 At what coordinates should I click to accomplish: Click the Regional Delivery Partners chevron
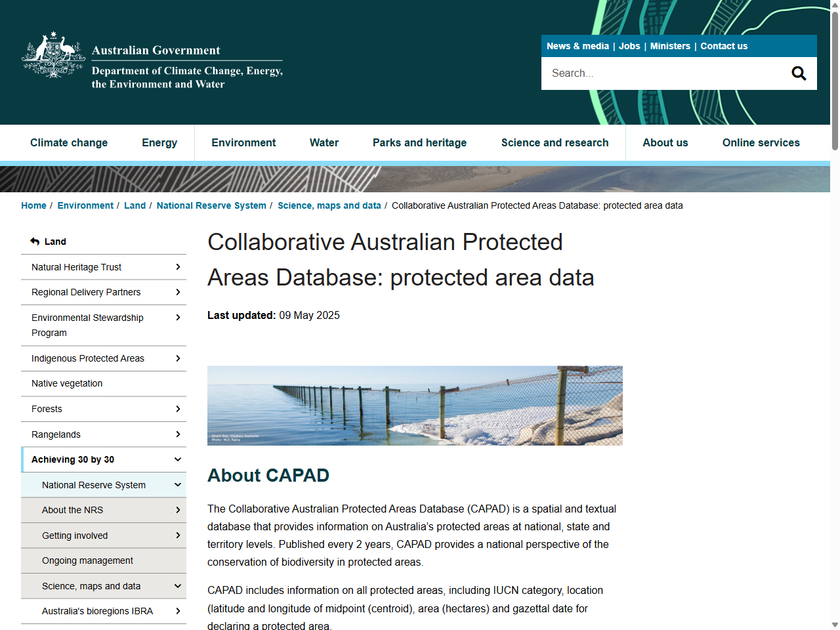pos(178,292)
